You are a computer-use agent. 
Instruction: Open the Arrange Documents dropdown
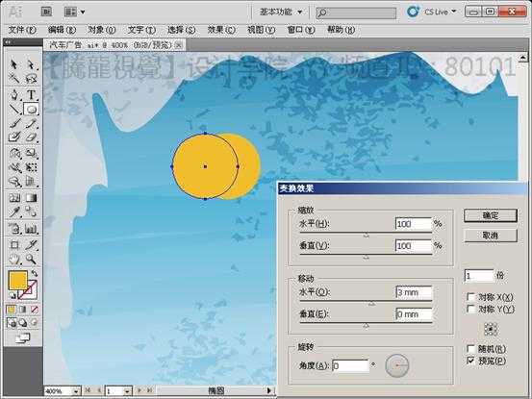(74, 12)
